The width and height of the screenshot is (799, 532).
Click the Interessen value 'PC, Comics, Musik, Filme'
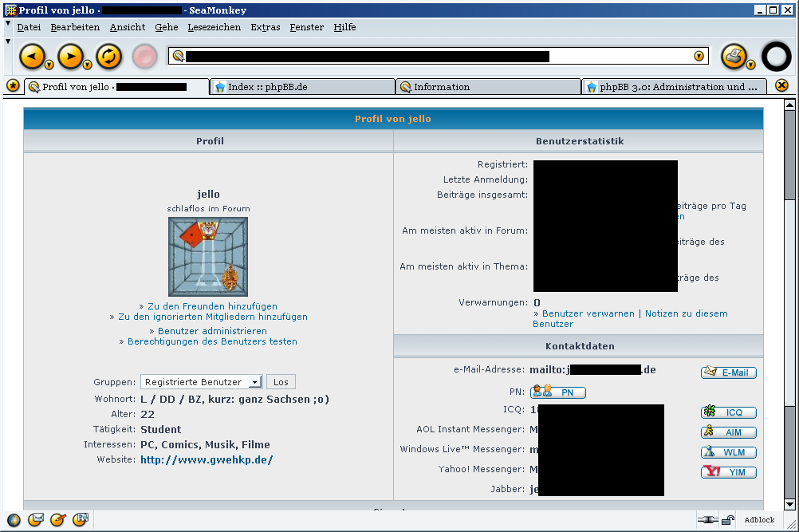click(206, 445)
